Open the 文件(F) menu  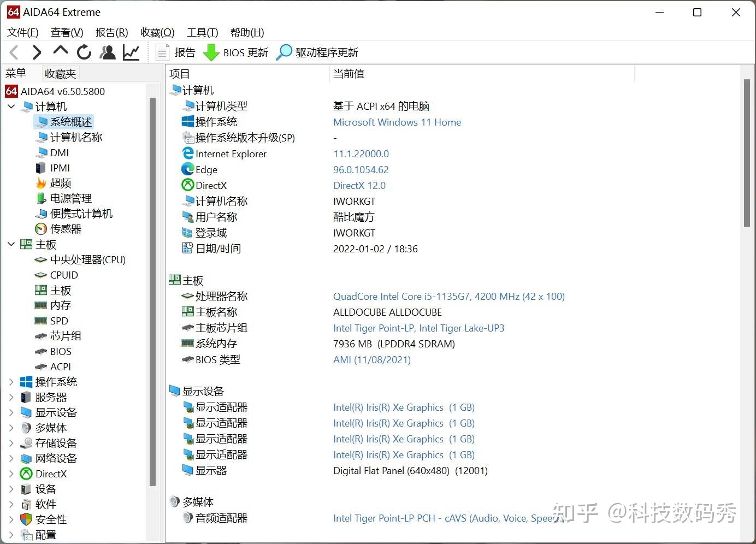[23, 32]
